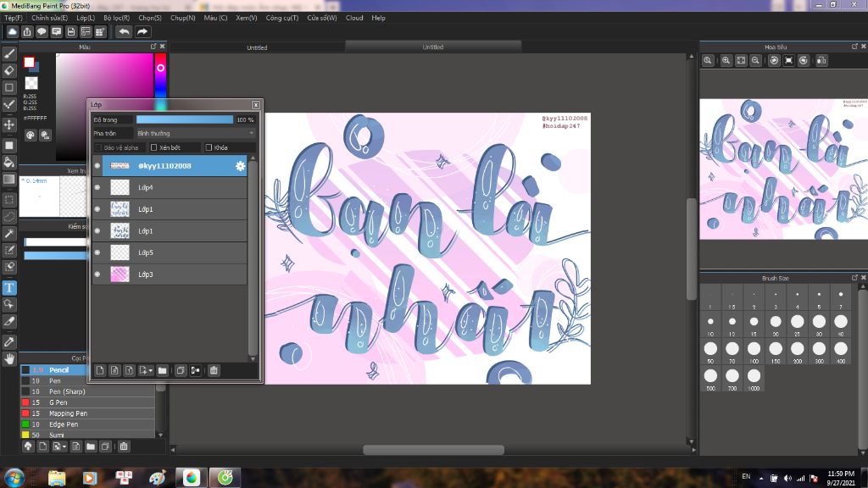The width and height of the screenshot is (868, 488).
Task: Hide the Lớp5 layer
Action: pos(97,252)
